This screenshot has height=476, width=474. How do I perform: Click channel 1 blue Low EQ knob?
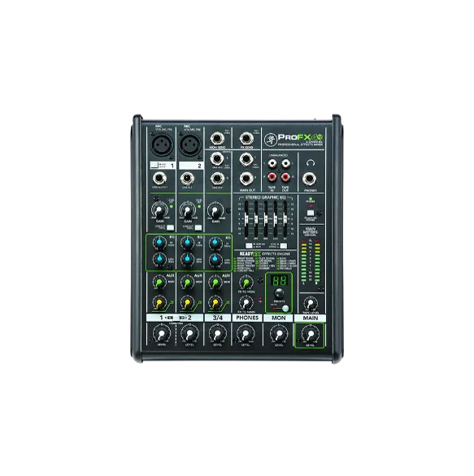[159, 260]
